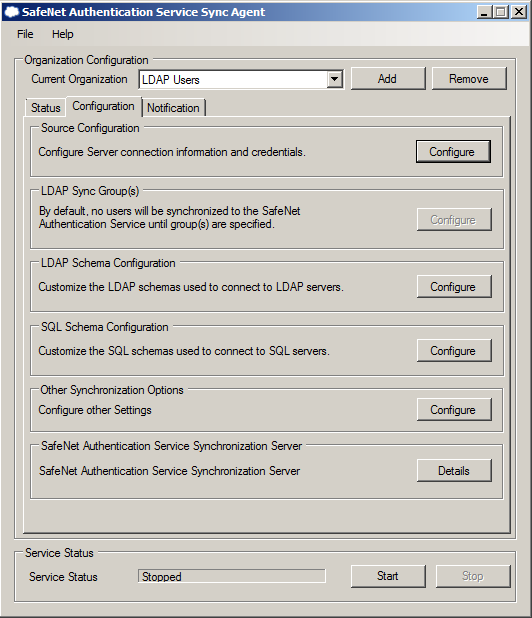Configure Other Synchronization Options
The height and width of the screenshot is (618, 532).
pos(454,410)
